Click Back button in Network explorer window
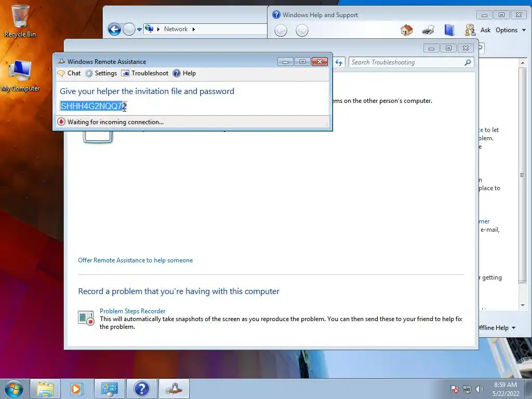 coord(114,29)
